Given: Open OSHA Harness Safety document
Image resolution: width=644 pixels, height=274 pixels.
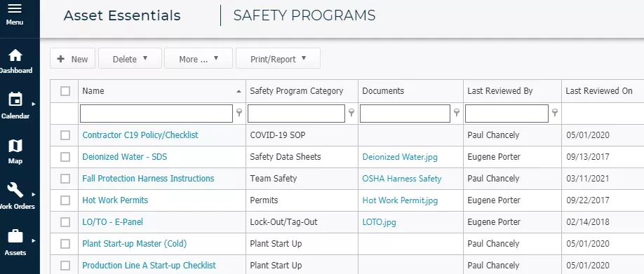Looking at the screenshot, I should pyautogui.click(x=402, y=179).
